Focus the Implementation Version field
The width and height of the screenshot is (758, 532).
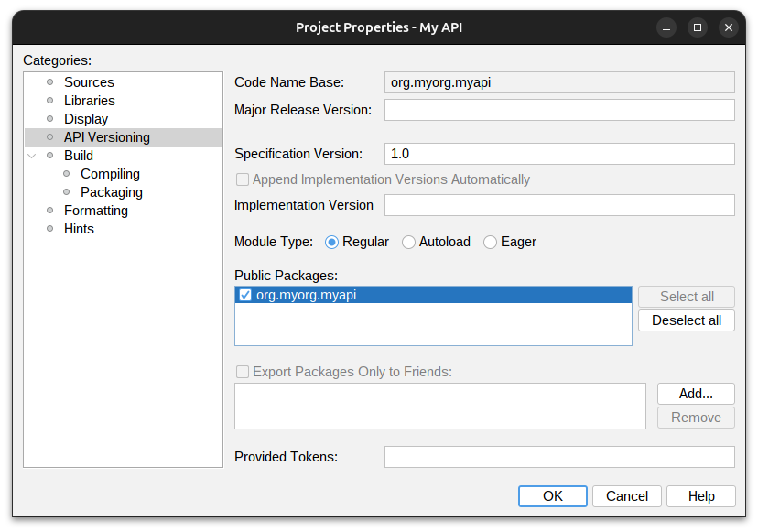point(558,205)
